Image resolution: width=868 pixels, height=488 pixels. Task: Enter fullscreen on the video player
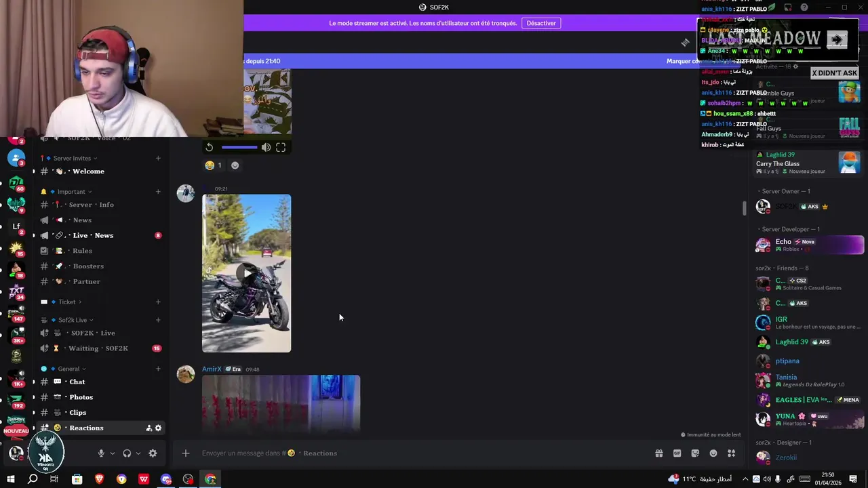281,147
